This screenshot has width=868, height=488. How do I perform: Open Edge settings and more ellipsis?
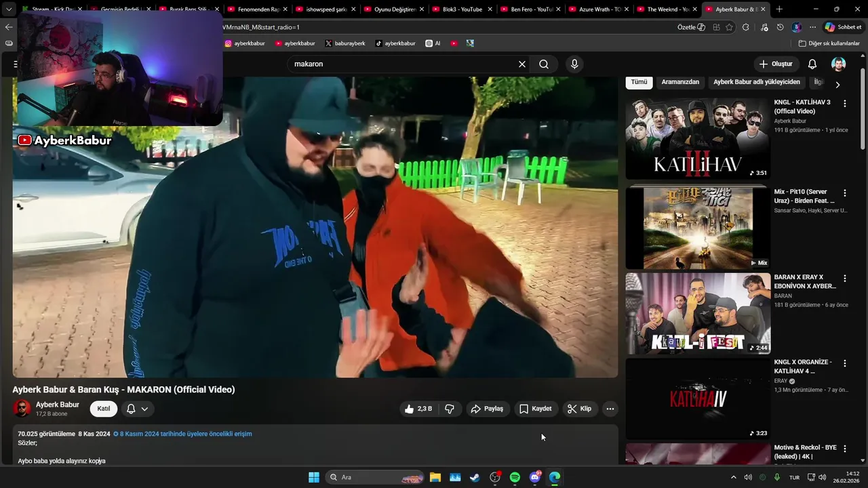pos(812,27)
